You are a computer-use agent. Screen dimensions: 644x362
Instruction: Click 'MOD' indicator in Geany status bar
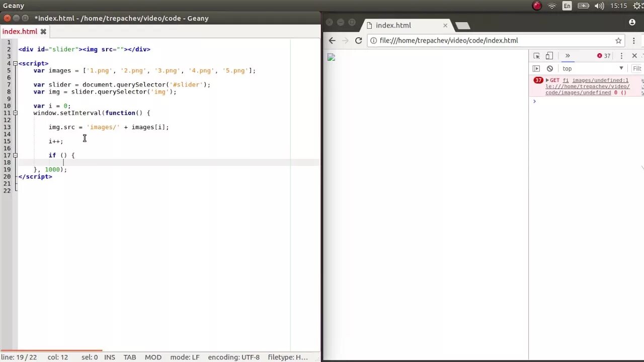[x=153, y=357]
